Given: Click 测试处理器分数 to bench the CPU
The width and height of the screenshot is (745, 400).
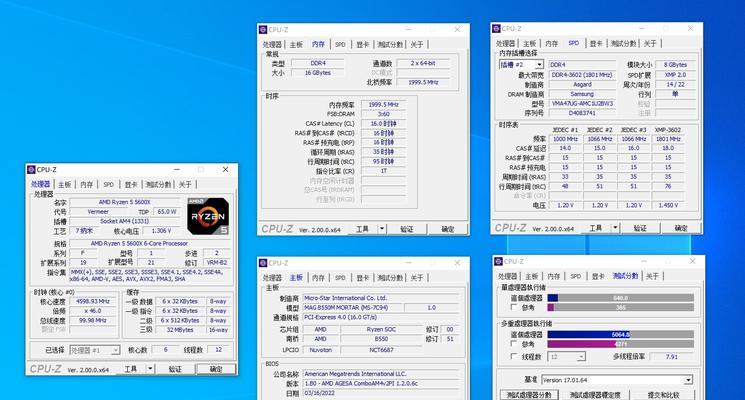Looking at the screenshot, I should 529,395.
